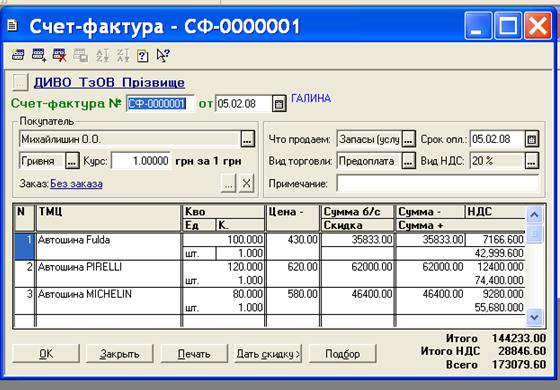Click the Примечание note field

tap(438, 184)
